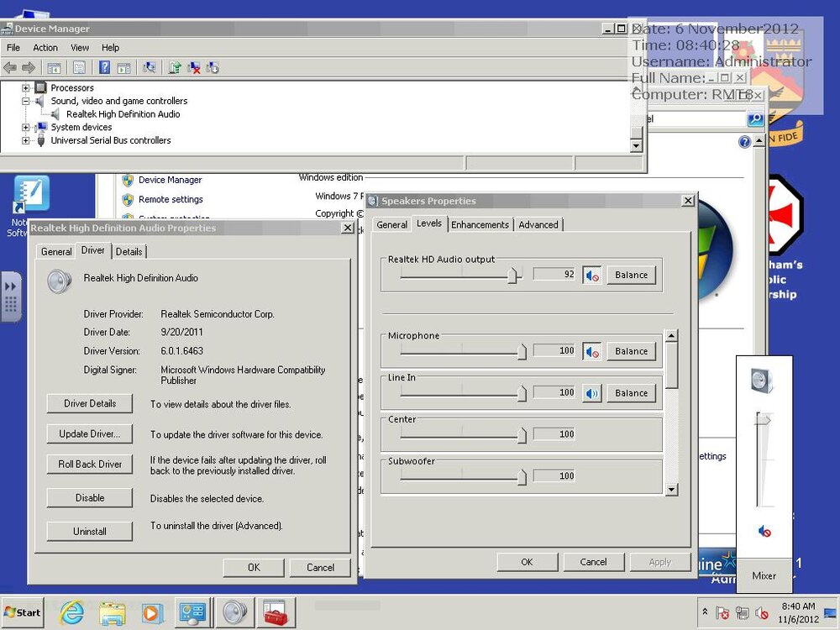Mute the Line In level
This screenshot has width=840, height=630.
(592, 393)
